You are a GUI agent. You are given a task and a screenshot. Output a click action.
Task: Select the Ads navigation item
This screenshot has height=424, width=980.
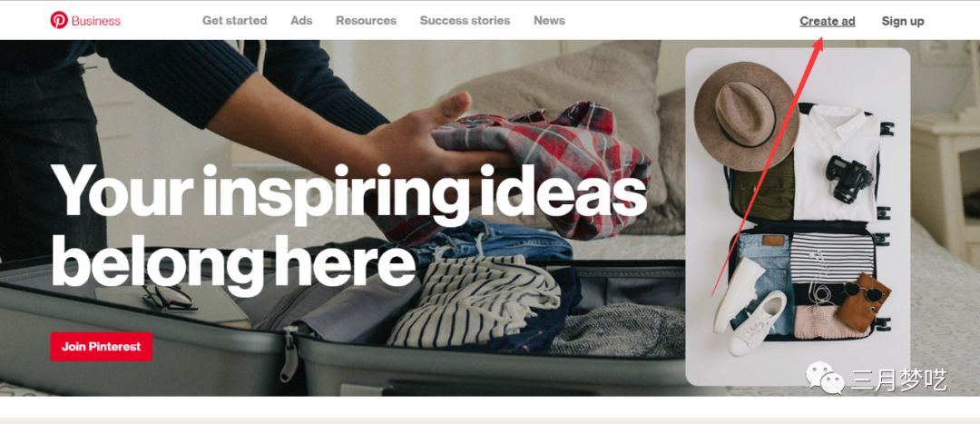pos(301,21)
